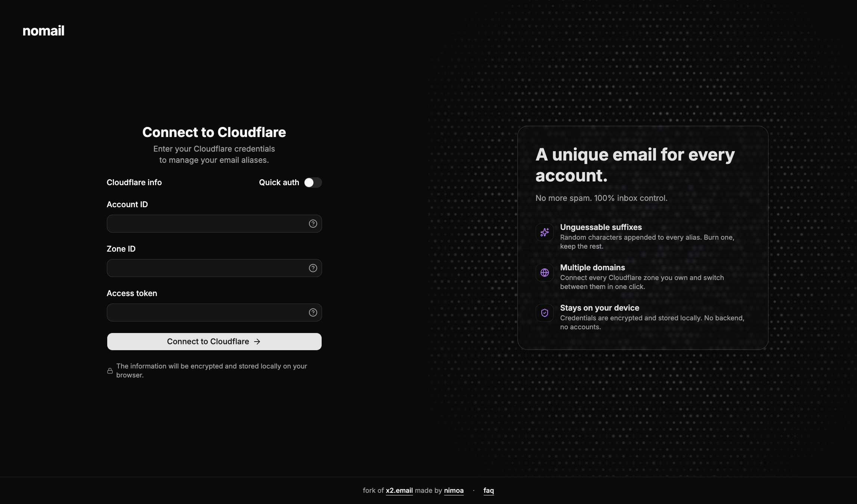857x504 pixels.
Task: Click the Connect to Cloudflare button
Action: coord(214,341)
